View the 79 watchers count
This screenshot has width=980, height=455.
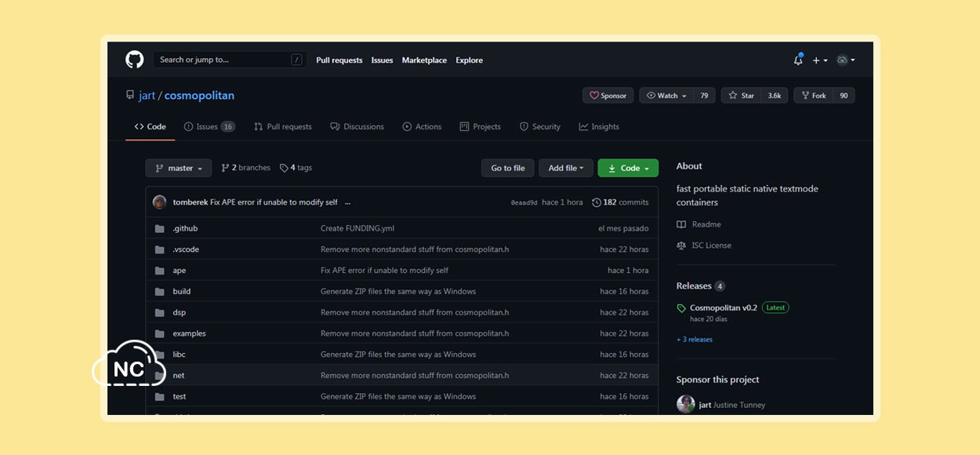pos(704,96)
